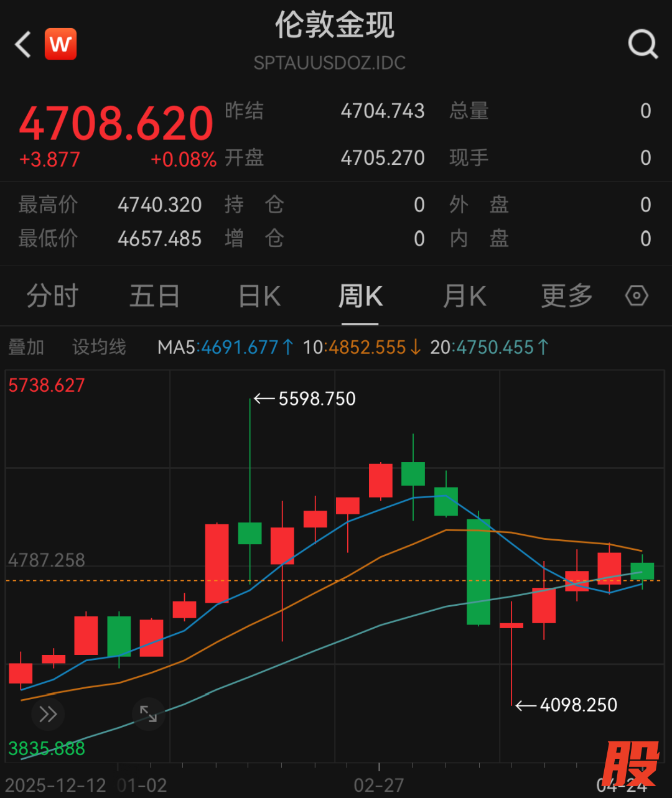Select the 日K daily chart tab
The image size is (672, 798).
259,296
